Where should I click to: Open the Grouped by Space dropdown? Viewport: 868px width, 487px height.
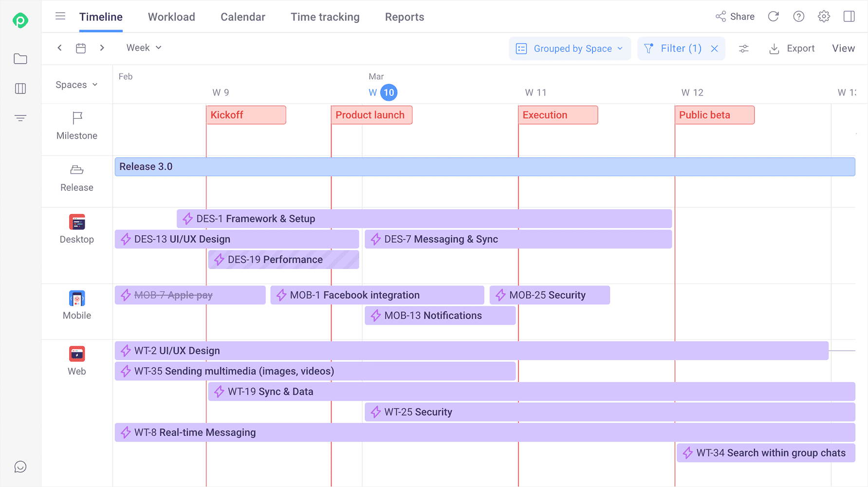570,49
